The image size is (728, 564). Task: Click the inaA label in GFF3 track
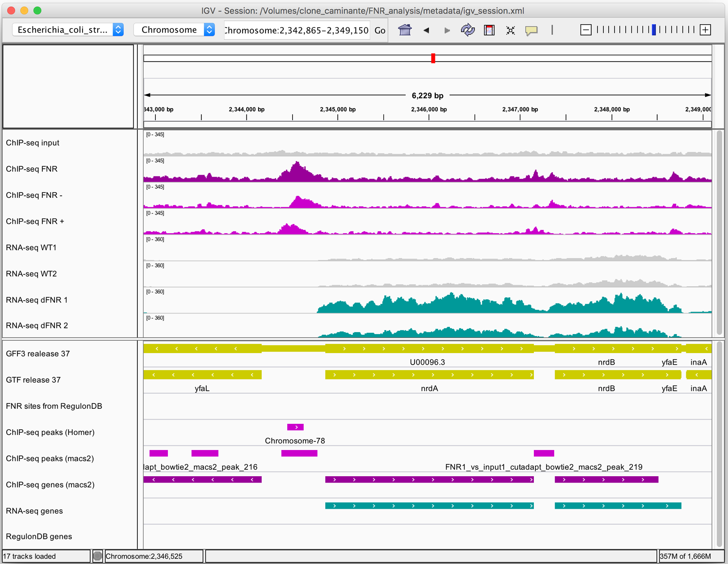(x=698, y=362)
